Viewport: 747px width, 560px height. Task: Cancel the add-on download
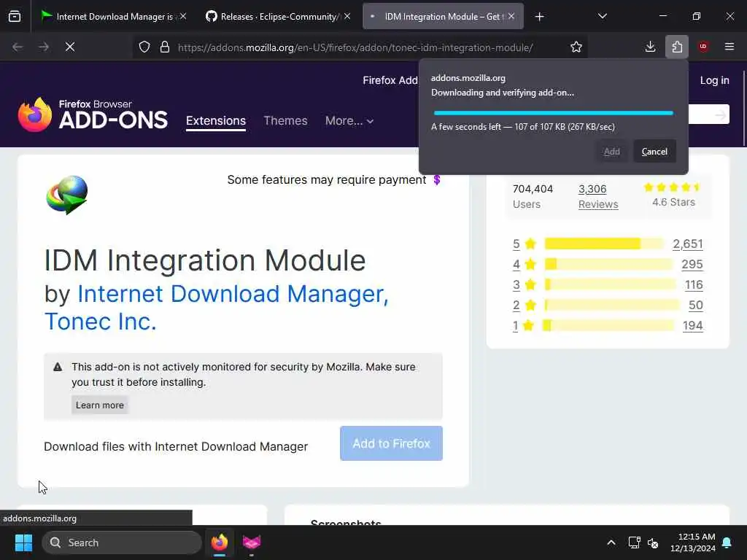654,152
